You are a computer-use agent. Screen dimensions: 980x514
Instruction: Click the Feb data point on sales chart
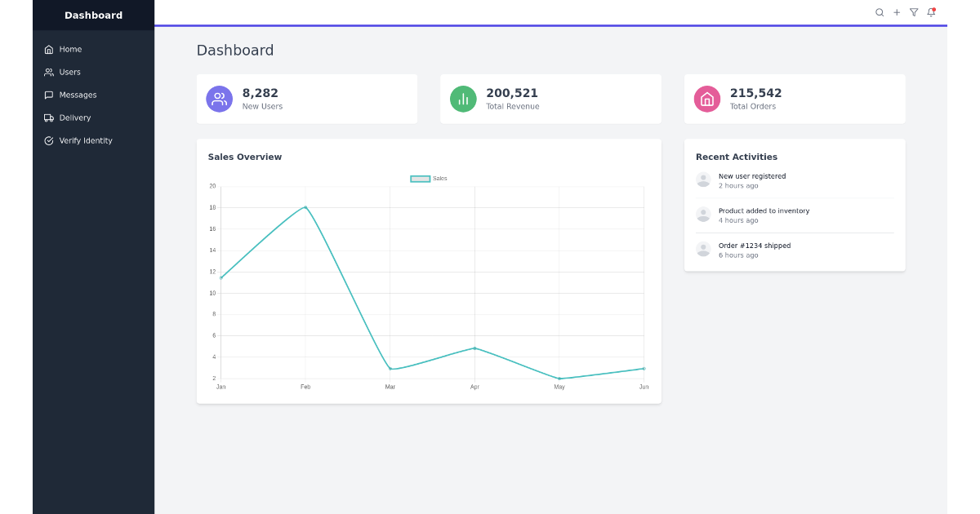point(305,207)
